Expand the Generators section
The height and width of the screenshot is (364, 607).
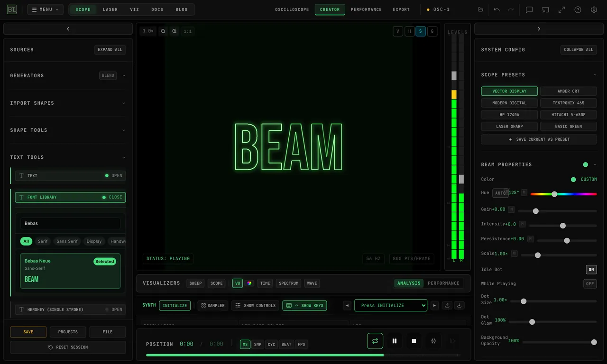click(124, 75)
